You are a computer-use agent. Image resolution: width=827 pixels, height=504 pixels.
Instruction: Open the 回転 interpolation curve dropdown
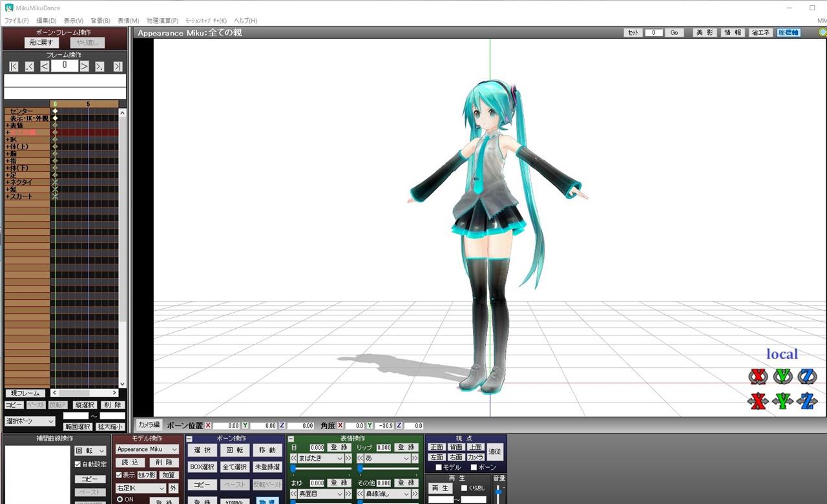tap(90, 451)
